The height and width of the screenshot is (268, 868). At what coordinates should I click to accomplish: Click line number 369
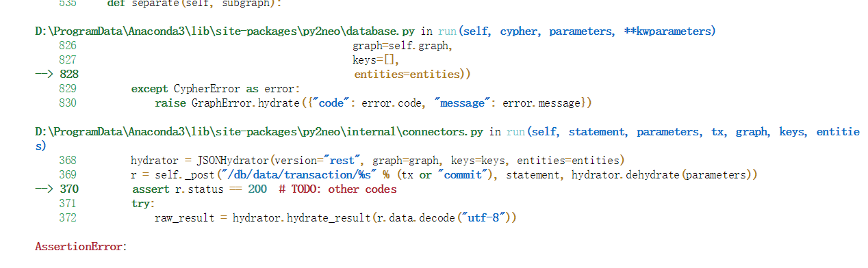point(68,175)
